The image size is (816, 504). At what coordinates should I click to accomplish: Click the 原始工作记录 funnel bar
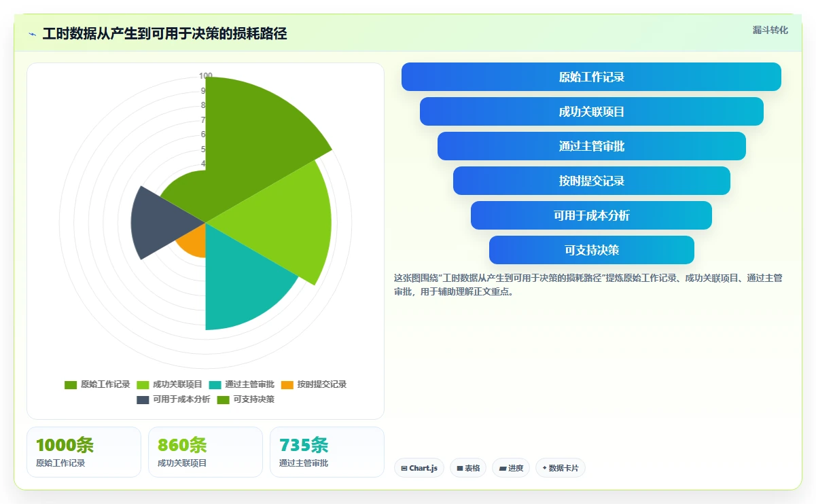(591, 77)
